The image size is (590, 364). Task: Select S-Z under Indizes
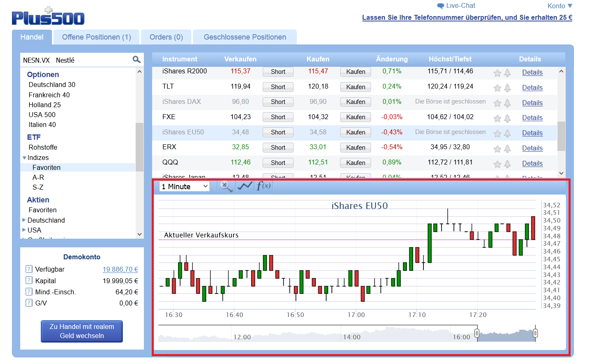(x=38, y=187)
